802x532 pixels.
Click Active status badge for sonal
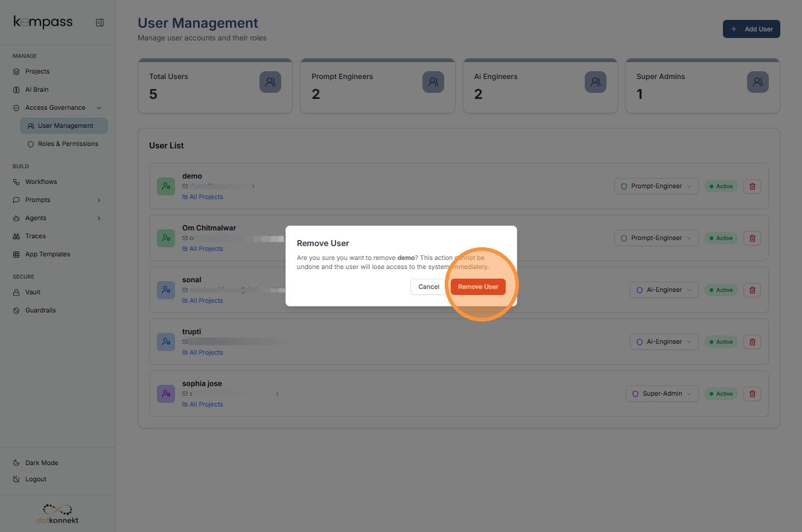click(721, 290)
